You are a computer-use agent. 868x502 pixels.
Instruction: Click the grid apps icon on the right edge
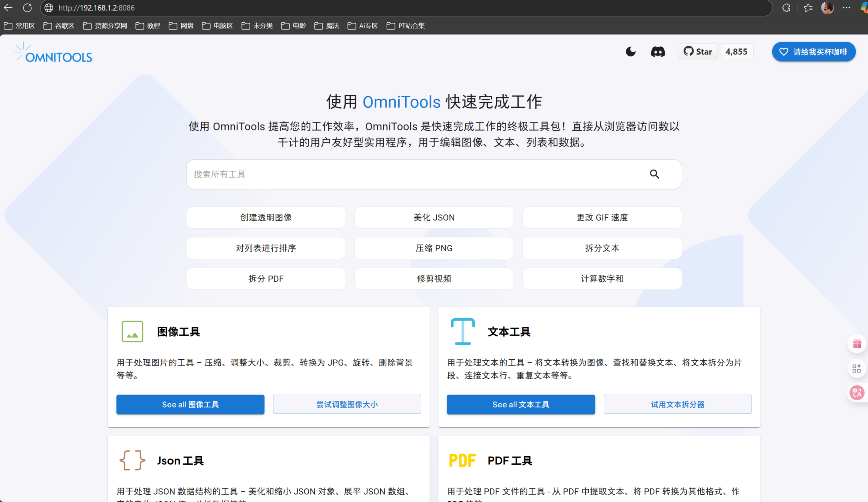(857, 369)
